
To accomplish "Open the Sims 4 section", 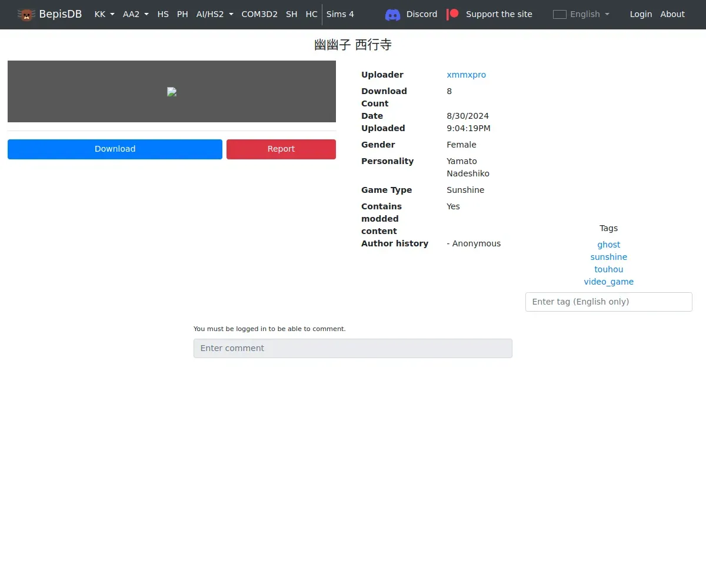I will coord(340,14).
